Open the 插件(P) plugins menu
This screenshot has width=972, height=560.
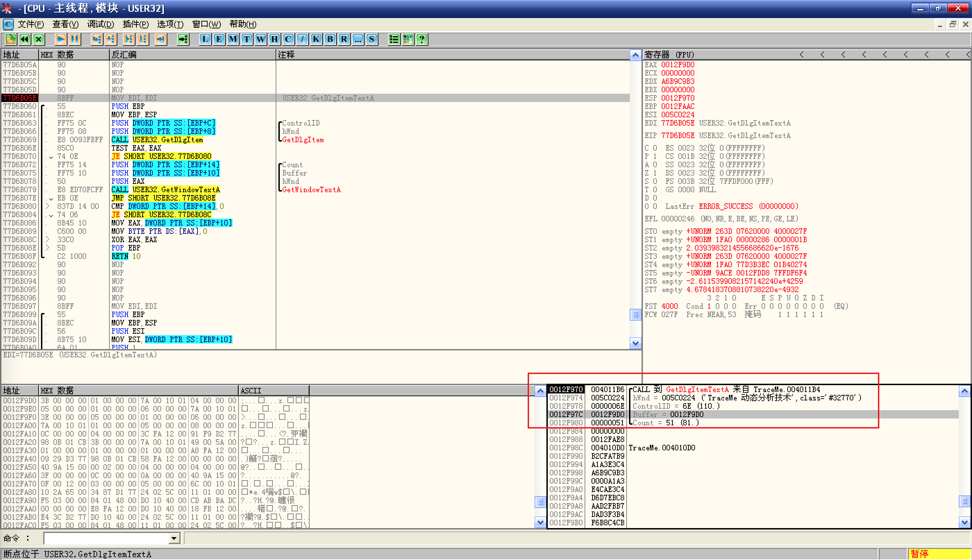pos(135,24)
